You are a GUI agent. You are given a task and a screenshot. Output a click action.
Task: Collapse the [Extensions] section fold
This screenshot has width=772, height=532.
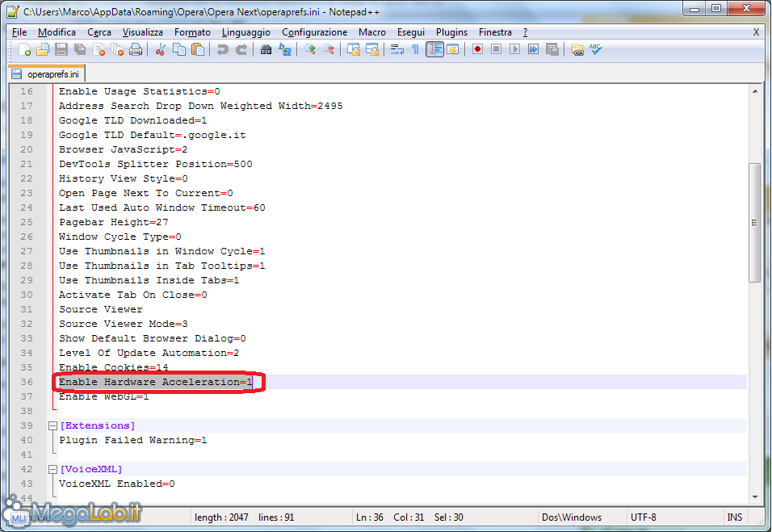pos(53,425)
